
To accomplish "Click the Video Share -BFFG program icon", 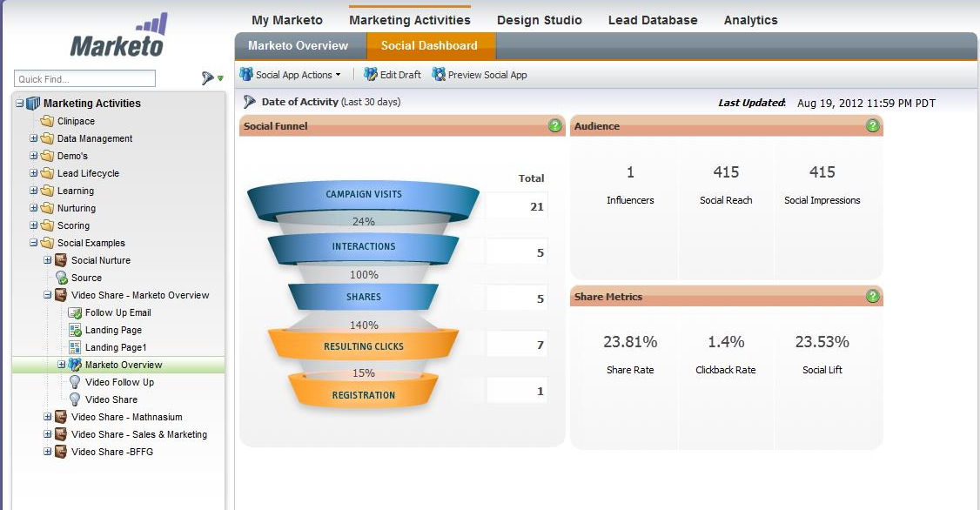I will [61, 451].
